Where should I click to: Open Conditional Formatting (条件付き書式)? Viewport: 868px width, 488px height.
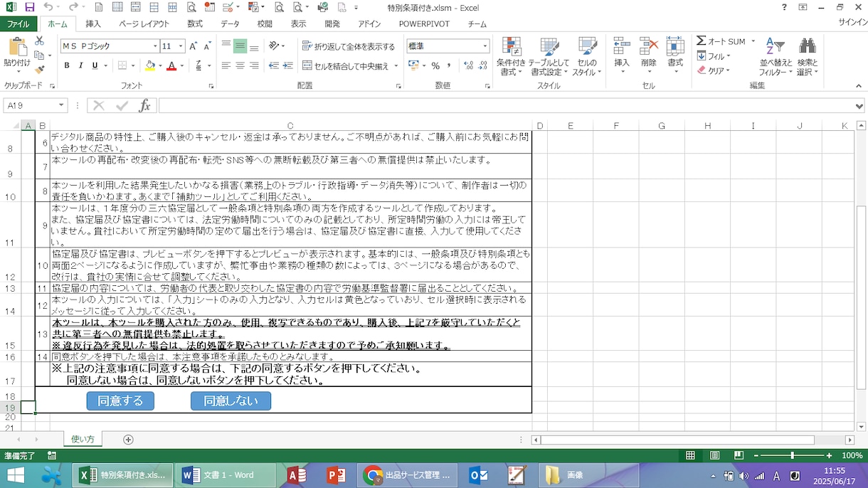click(x=511, y=56)
